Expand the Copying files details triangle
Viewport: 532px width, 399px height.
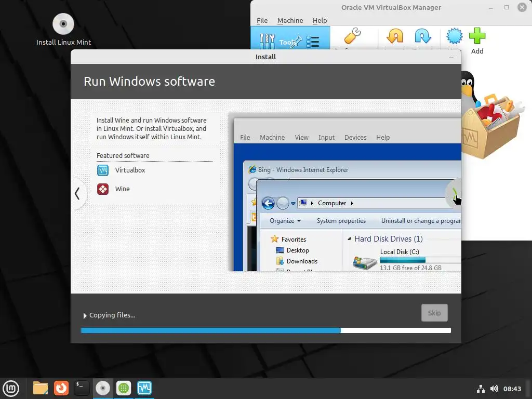85,316
